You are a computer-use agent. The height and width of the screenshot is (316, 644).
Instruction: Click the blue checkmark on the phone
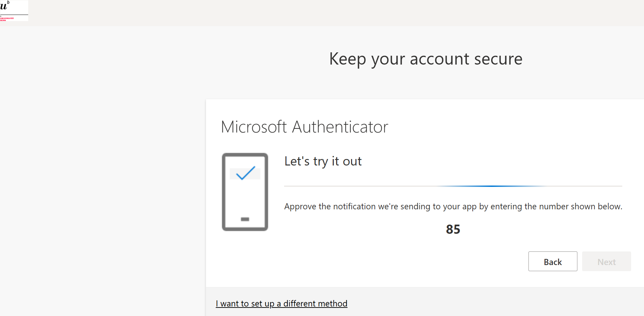[x=245, y=173]
